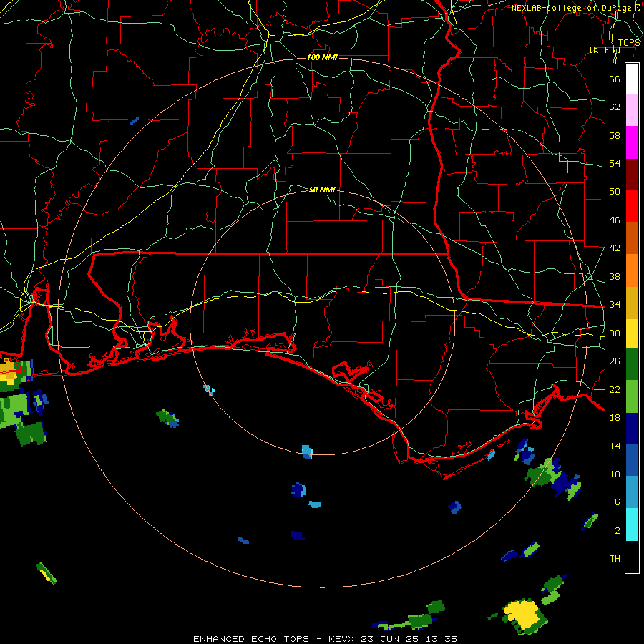The width and height of the screenshot is (644, 644).
Task: Pick the cyan swatch between 6 and 2
Action: 632,525
